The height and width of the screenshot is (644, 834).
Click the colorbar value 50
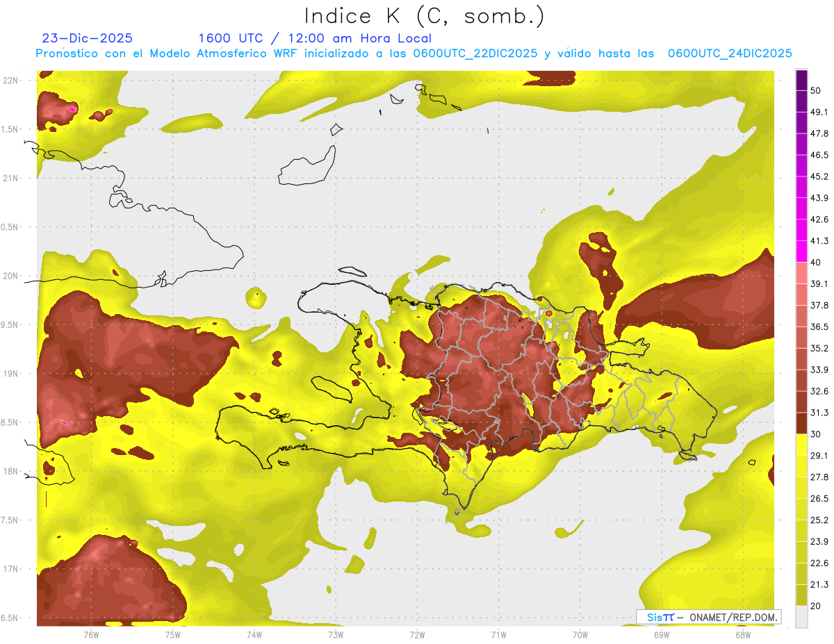coord(817,90)
